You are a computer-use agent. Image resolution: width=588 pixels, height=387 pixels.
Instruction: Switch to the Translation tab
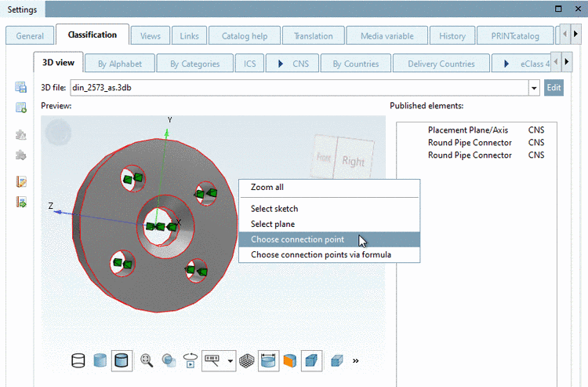point(313,36)
